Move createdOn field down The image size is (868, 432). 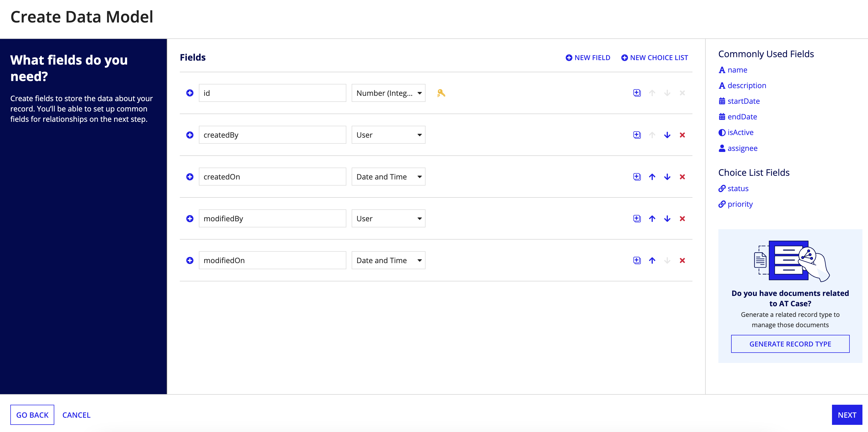click(x=667, y=177)
